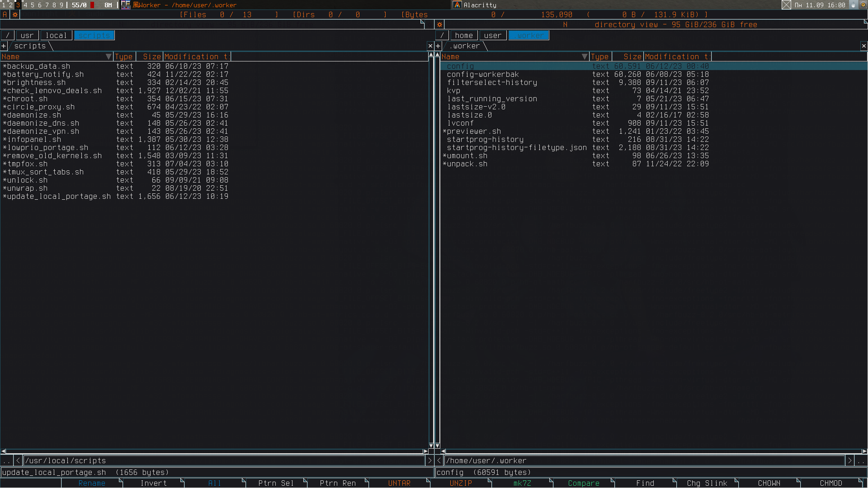868x488 pixels.
Task: Click the Ptrn Ren button
Action: click(x=338, y=483)
